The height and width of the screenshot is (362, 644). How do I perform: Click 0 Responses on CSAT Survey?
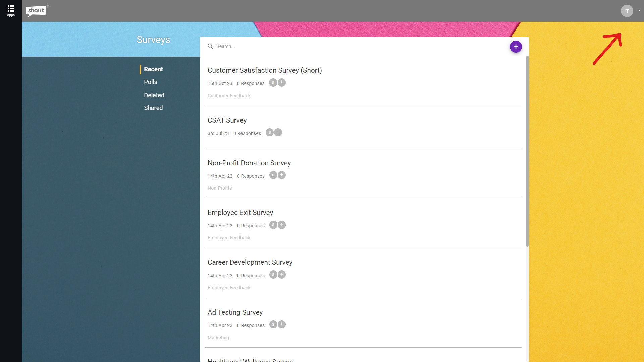coord(247,133)
